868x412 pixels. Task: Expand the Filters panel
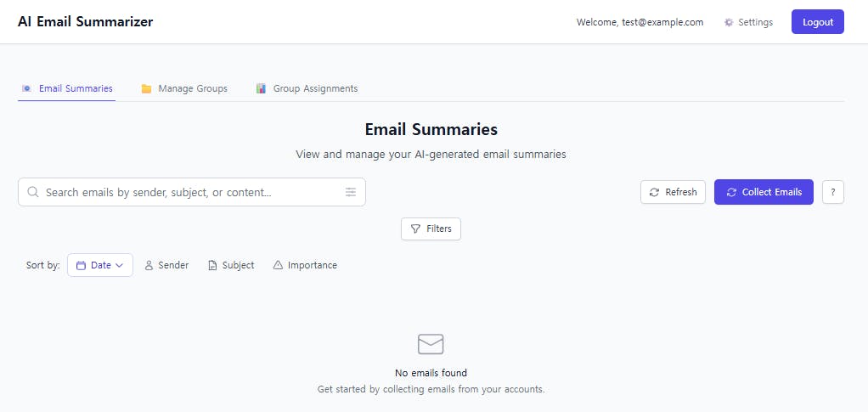pyautogui.click(x=431, y=229)
